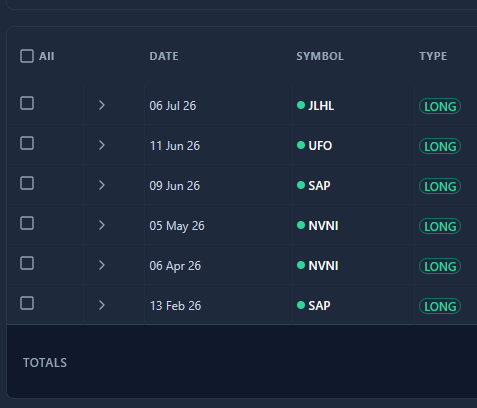Expand the 09 Jun 26 SAP row
The width and height of the screenshot is (477, 408).
point(102,185)
